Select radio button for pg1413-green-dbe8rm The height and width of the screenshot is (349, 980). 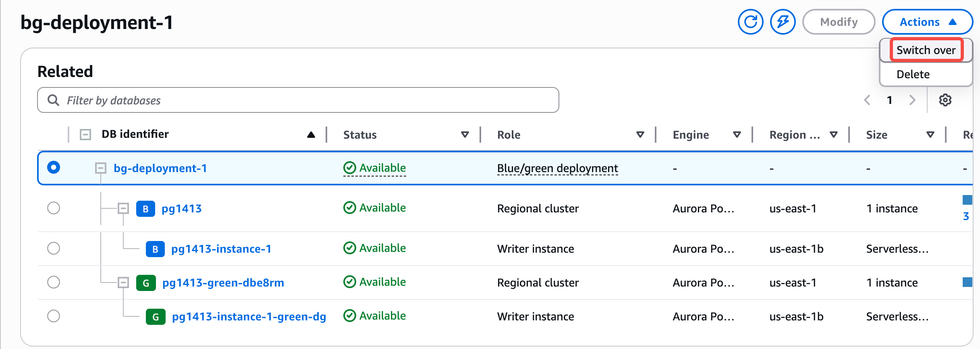click(x=54, y=282)
